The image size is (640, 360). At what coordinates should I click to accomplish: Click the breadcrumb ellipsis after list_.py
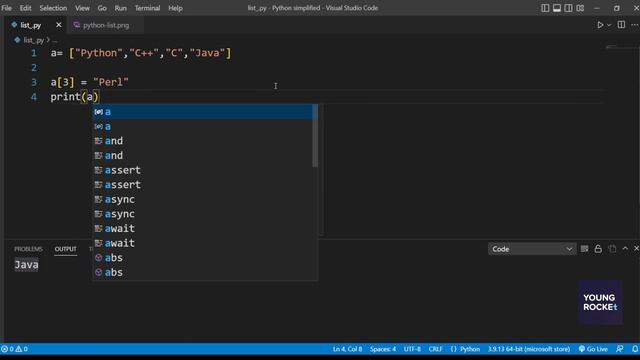pos(55,40)
